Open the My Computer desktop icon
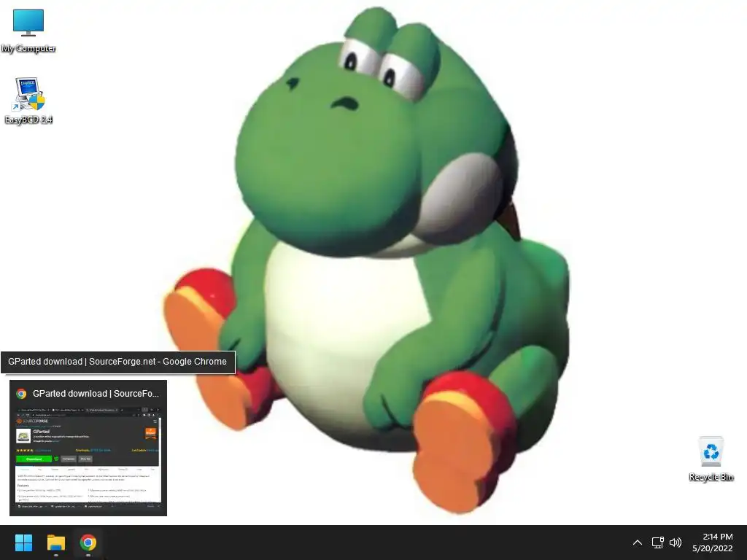This screenshot has width=747, height=560. (x=28, y=30)
